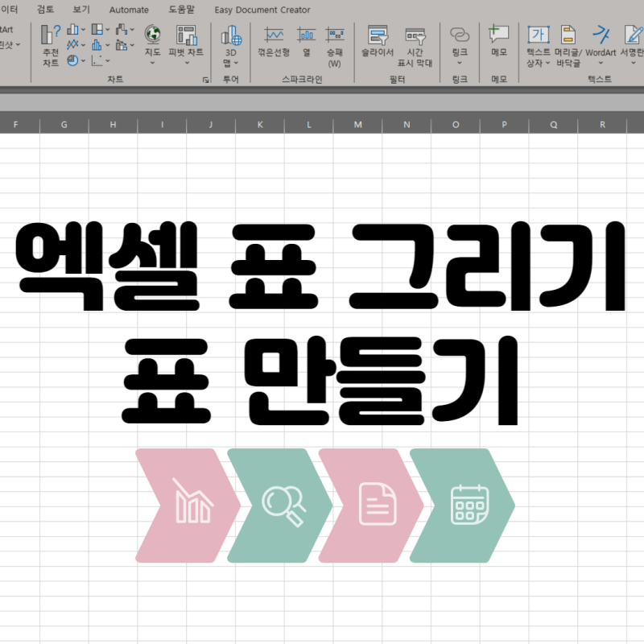Expand pie chart dropdown arrow
Image resolution: width=644 pixels, height=644 pixels.
coord(83,61)
